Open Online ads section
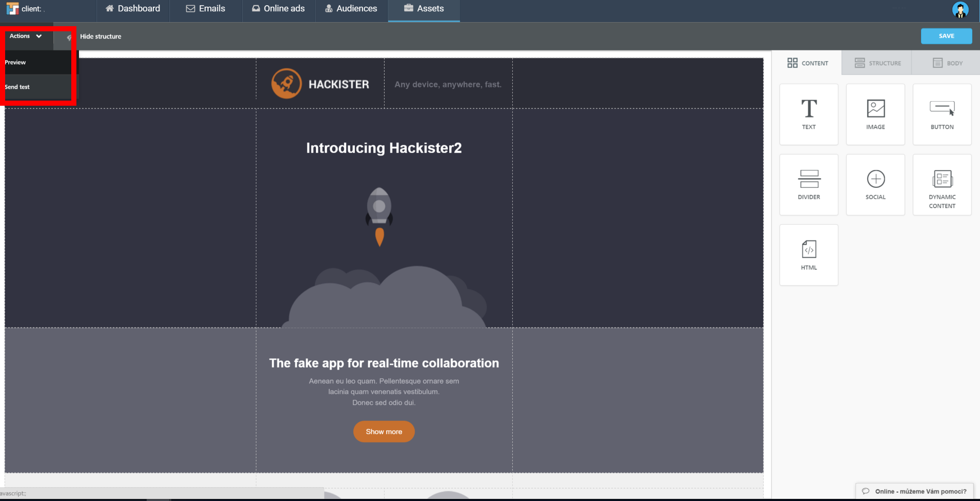 [278, 9]
